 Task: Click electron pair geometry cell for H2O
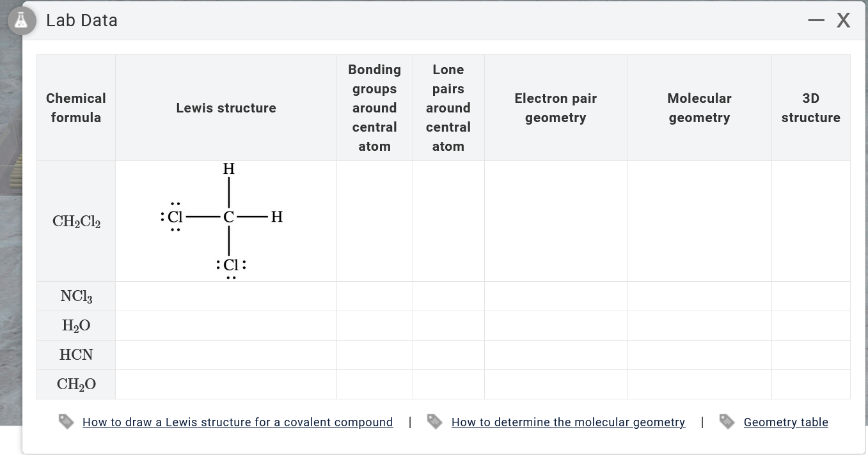pyautogui.click(x=555, y=326)
